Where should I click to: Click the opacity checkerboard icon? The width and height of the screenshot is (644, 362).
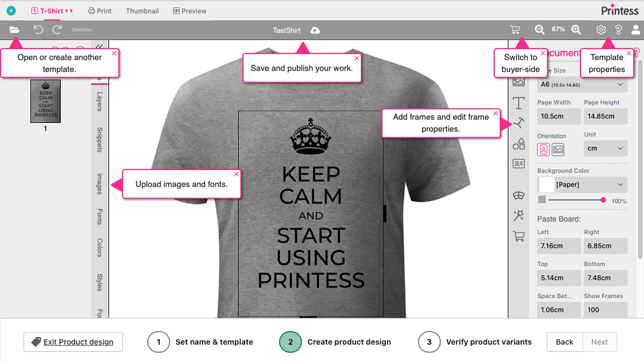click(542, 200)
